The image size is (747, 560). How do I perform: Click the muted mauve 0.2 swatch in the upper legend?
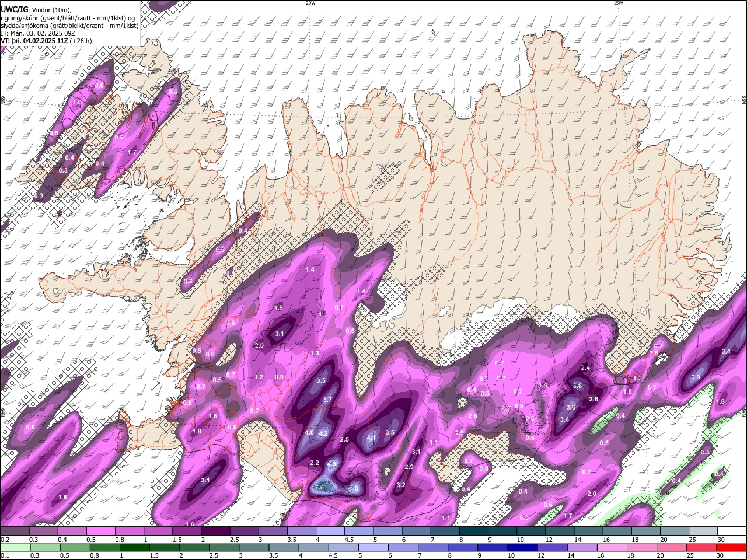(15, 531)
